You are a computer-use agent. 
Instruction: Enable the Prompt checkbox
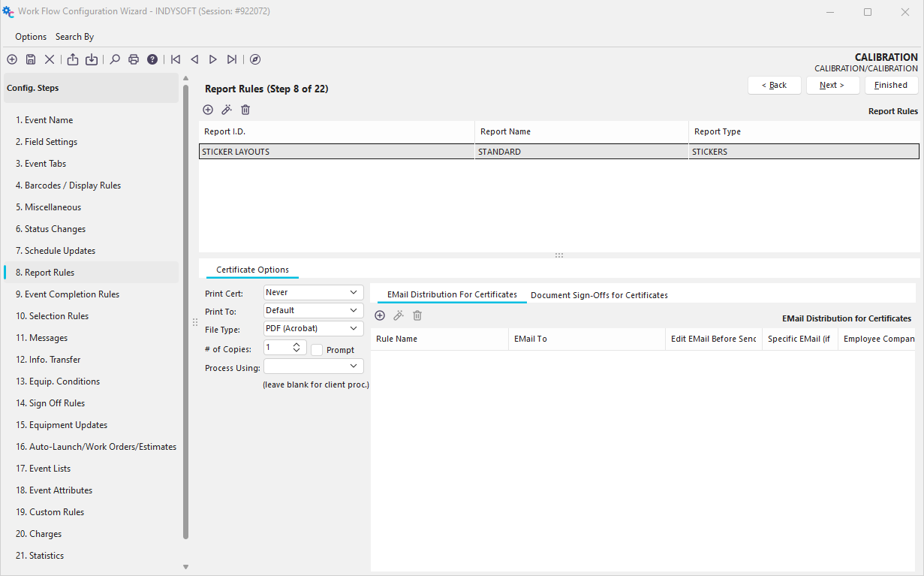(317, 350)
